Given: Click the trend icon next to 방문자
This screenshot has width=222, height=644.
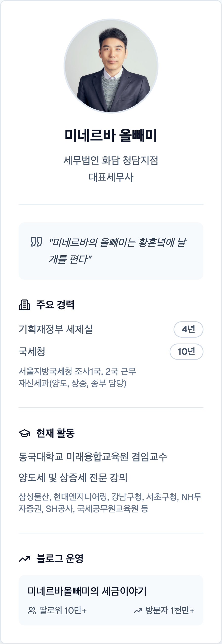Looking at the screenshot, I should (138, 611).
